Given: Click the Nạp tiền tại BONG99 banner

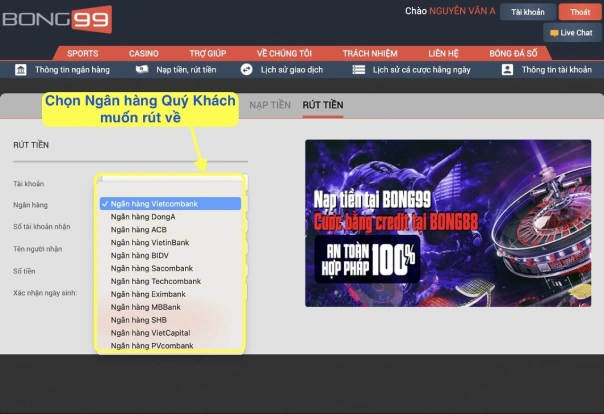Looking at the screenshot, I should point(448,223).
